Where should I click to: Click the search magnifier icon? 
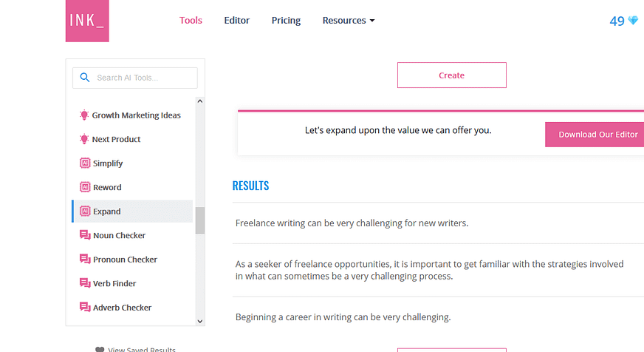coord(84,78)
